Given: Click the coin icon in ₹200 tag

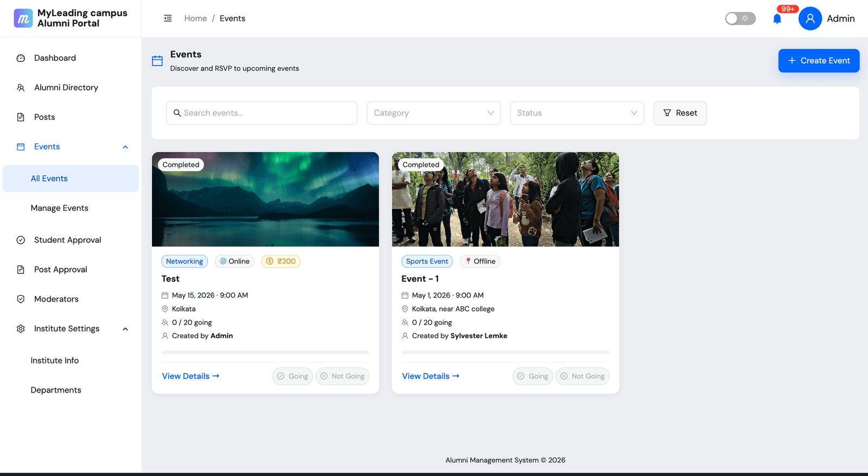Looking at the screenshot, I should click(270, 261).
